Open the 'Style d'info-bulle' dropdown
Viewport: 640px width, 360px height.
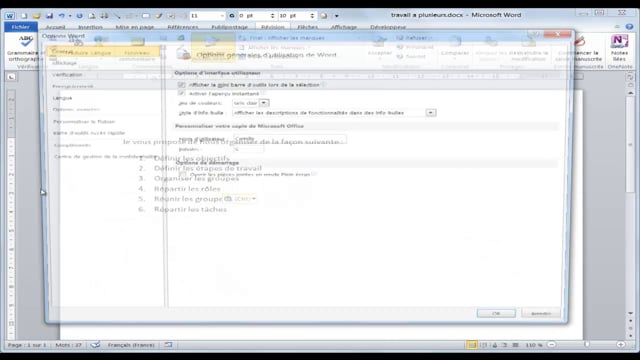[431, 113]
